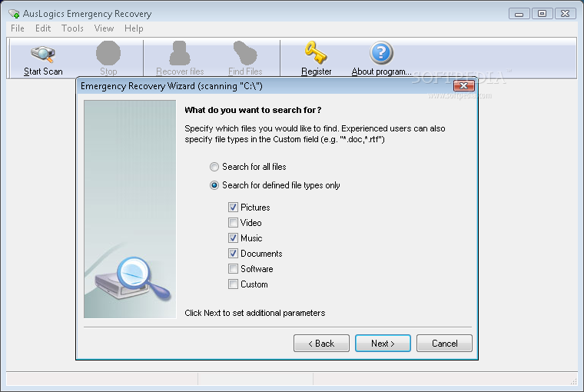Uncheck the Documents checkbox

tap(233, 254)
